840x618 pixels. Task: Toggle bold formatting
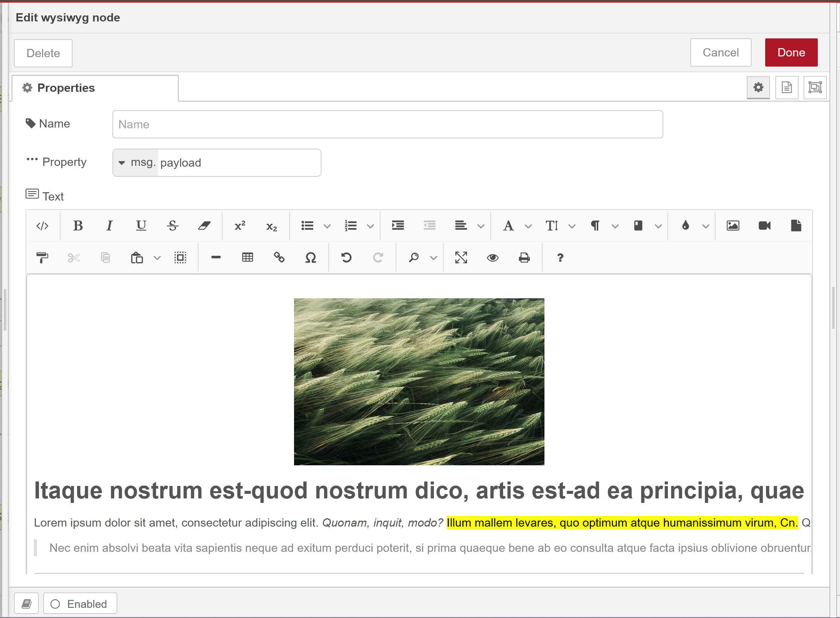tap(78, 226)
